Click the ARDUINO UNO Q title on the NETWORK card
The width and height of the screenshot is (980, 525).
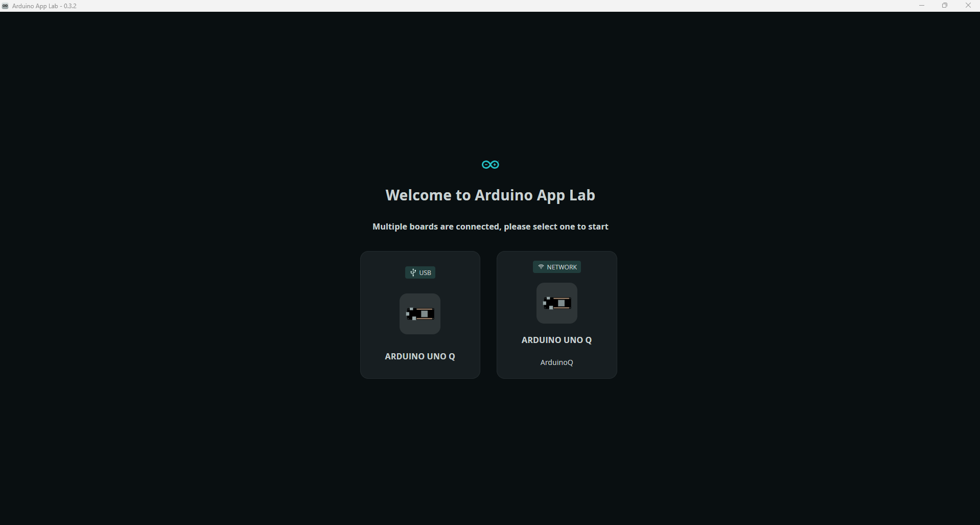coord(556,339)
